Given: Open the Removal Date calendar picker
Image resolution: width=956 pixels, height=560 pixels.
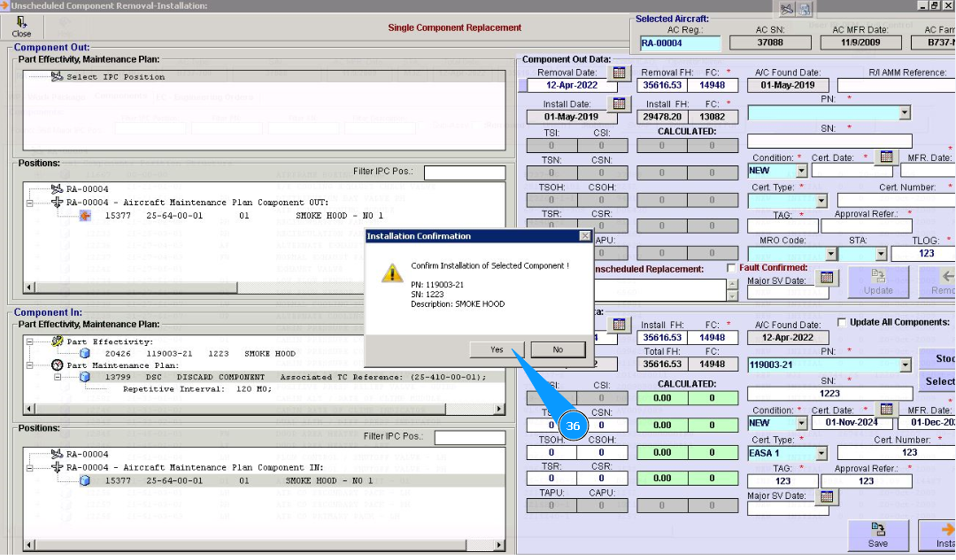Looking at the screenshot, I should (620, 72).
